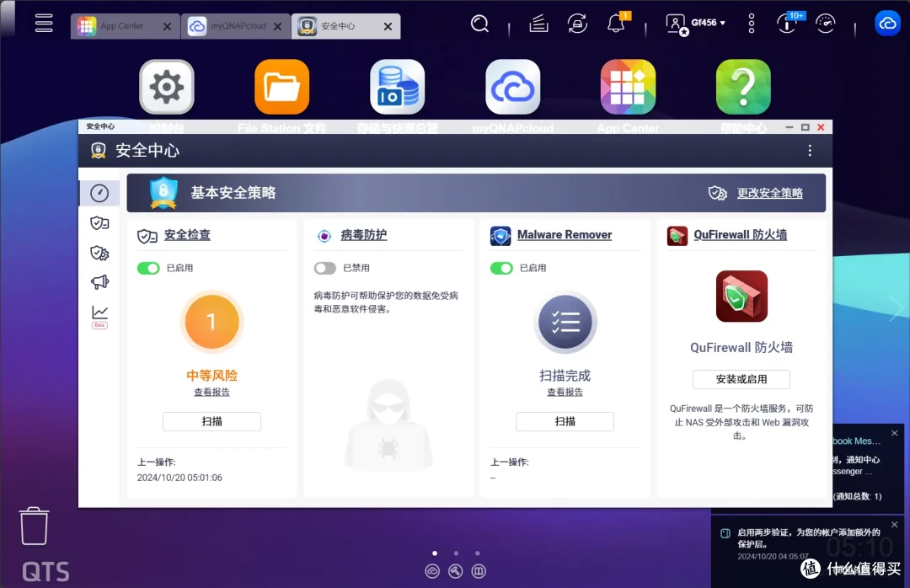The image size is (910, 588).
Task: Open external devices icon in top bar
Action: (x=577, y=24)
